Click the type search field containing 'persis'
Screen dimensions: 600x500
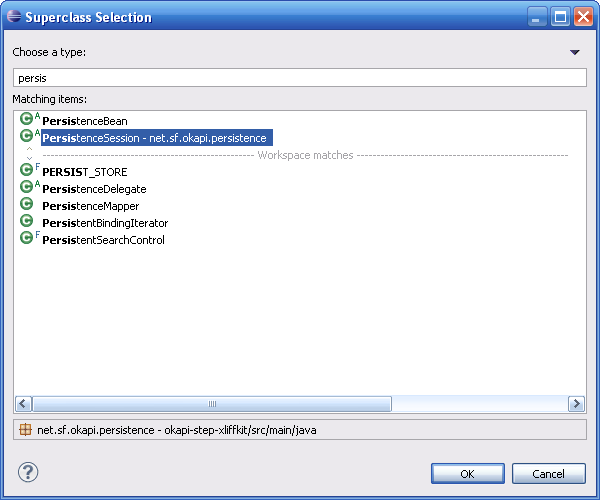click(x=300, y=78)
